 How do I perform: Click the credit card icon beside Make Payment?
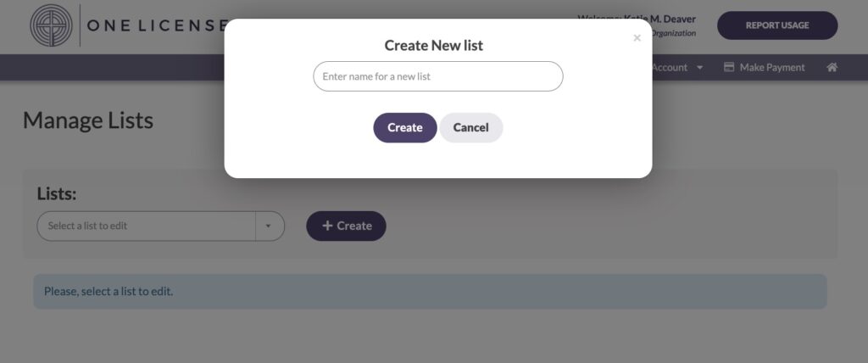pos(729,67)
